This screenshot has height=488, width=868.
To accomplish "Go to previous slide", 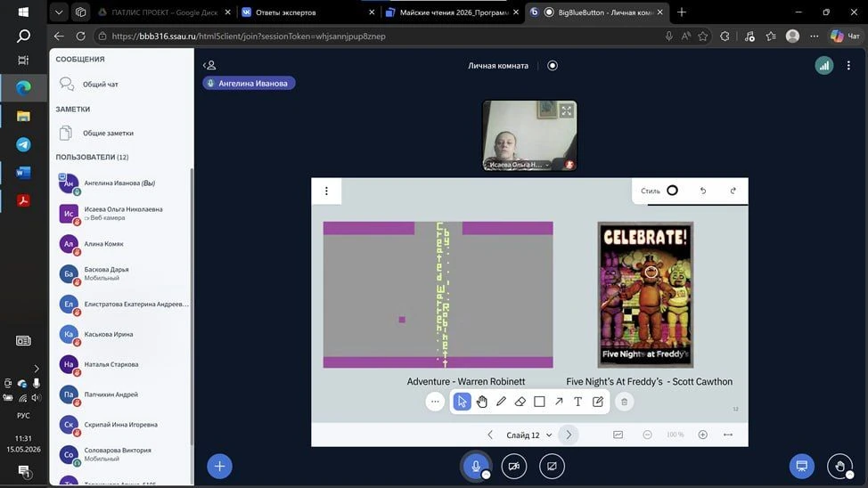I will [x=490, y=435].
